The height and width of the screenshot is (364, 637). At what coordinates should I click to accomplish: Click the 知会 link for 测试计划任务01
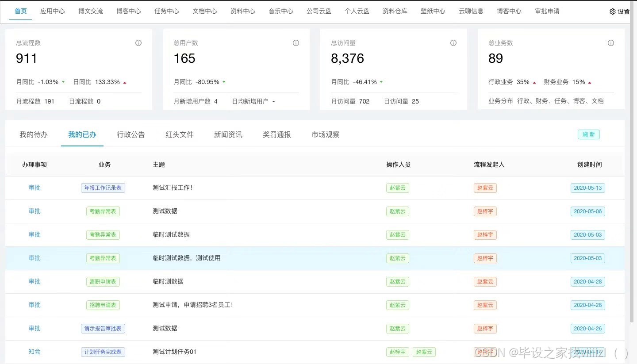(34, 352)
